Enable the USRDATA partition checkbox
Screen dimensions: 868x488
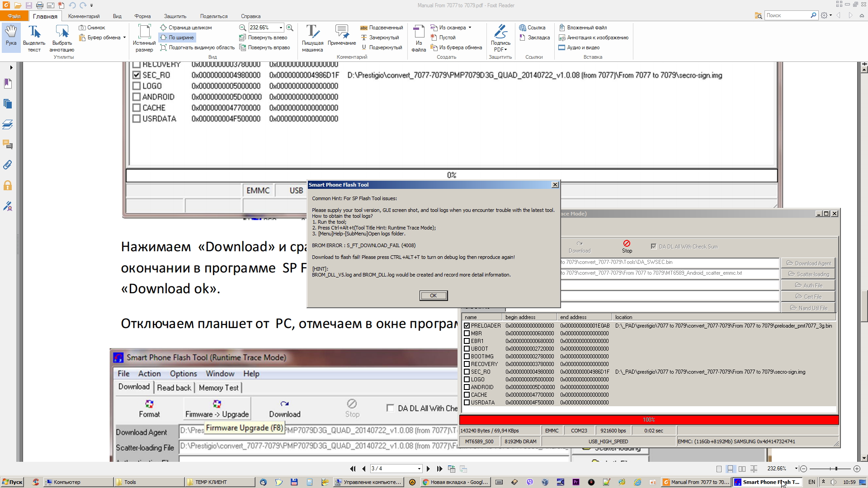(467, 403)
